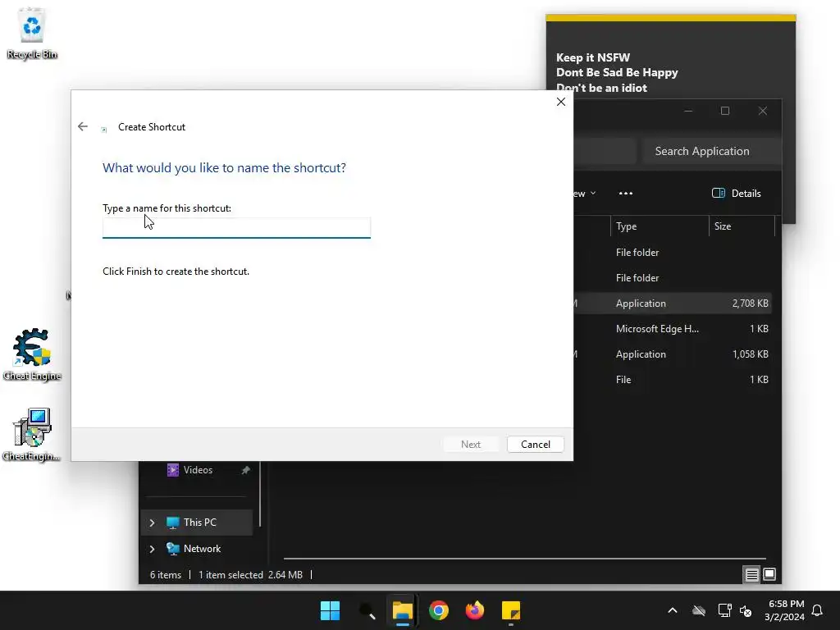
Task: Go back in Create Shortcut wizard
Action: (83, 126)
